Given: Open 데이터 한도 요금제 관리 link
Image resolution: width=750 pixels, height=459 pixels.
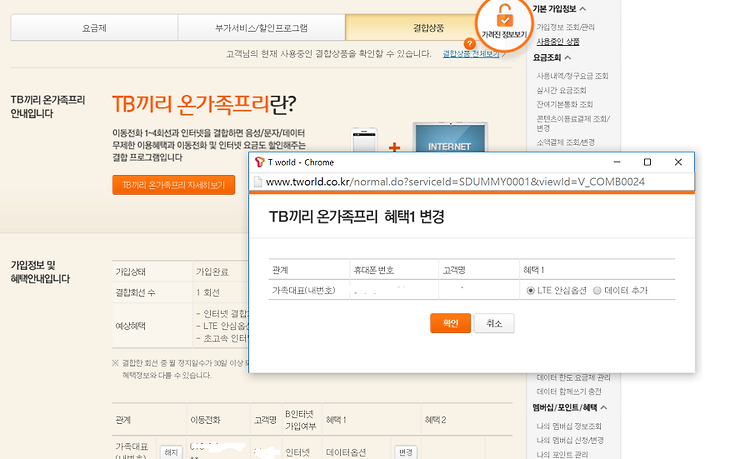Looking at the screenshot, I should click(574, 378).
